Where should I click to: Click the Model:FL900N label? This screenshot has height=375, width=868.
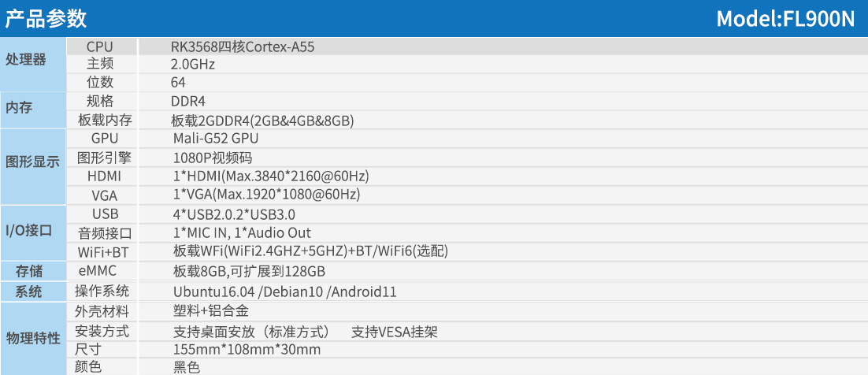click(785, 18)
